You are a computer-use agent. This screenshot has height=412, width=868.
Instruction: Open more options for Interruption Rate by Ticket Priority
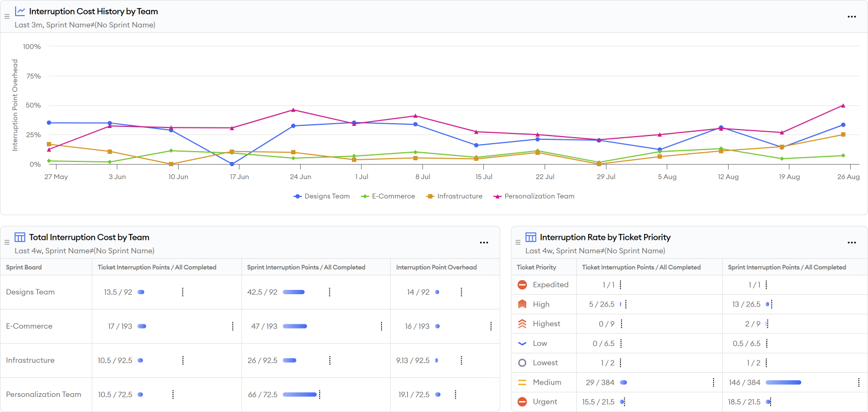click(x=851, y=243)
